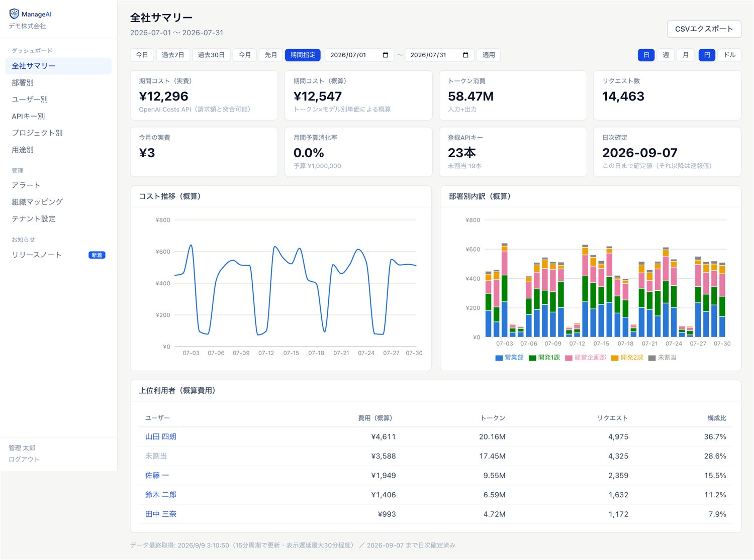Toggle 開発2課 orange legend item

click(x=627, y=358)
